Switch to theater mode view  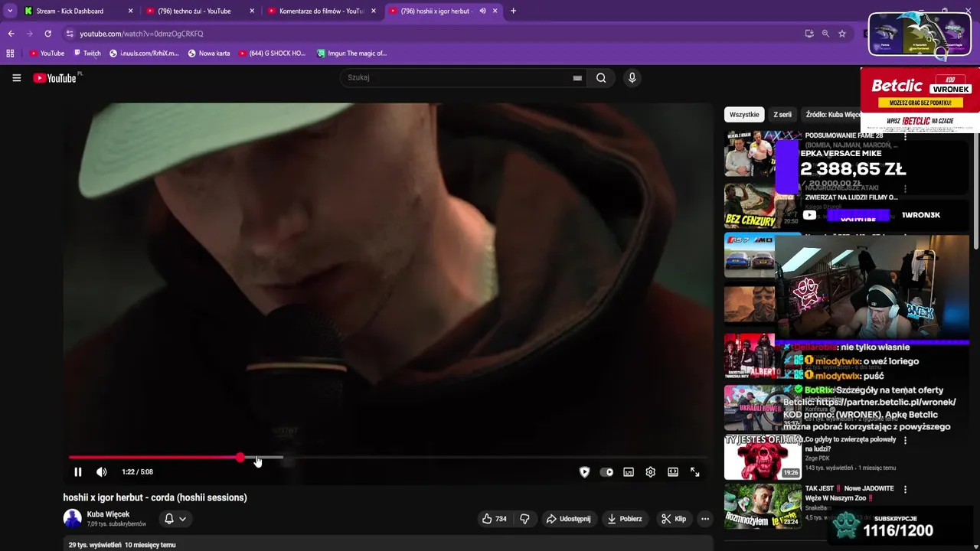pyautogui.click(x=673, y=472)
